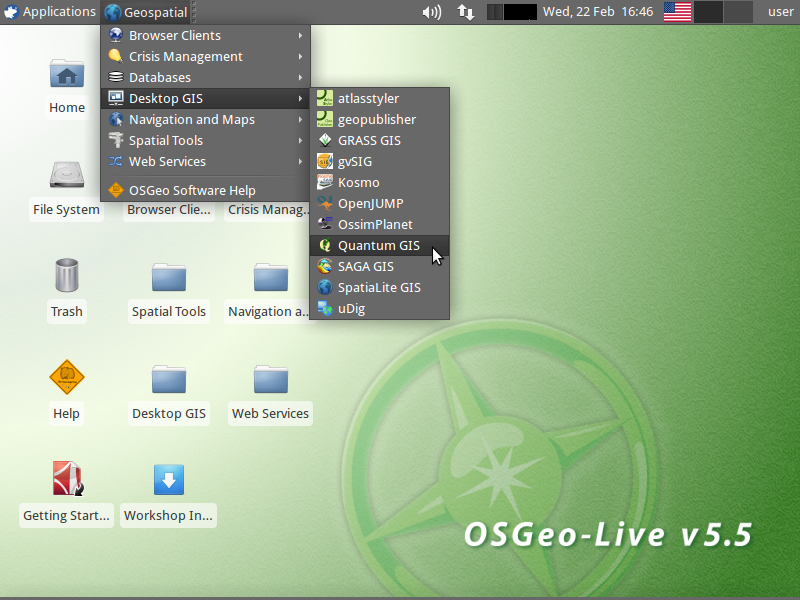This screenshot has width=800, height=600.
Task: Click the 'uDig' text entry
Action: tap(352, 309)
